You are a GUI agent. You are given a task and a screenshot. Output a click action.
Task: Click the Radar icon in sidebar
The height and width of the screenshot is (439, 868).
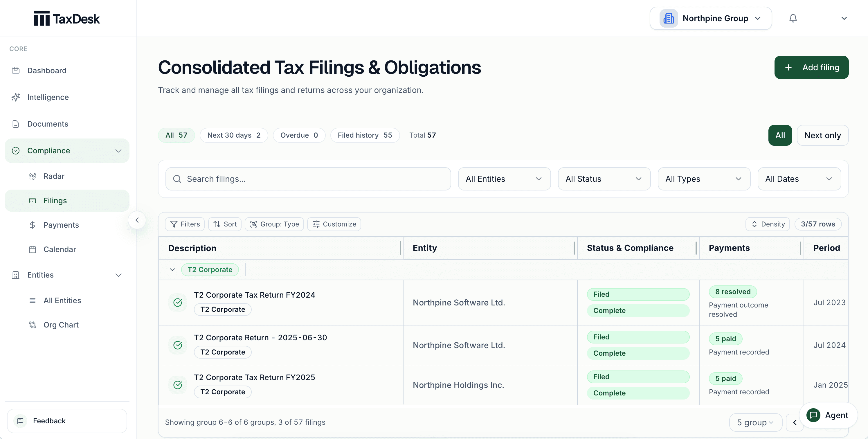(32, 176)
